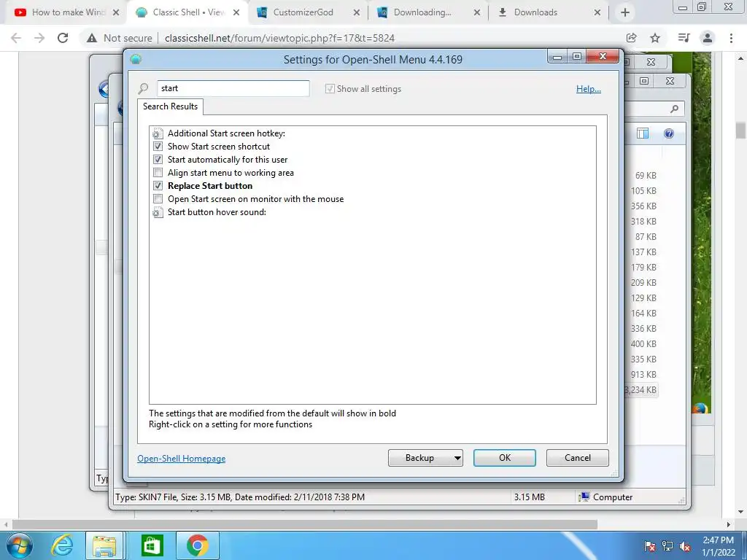Click the 913 KB file size entry
The width and height of the screenshot is (747, 560).
tap(643, 375)
